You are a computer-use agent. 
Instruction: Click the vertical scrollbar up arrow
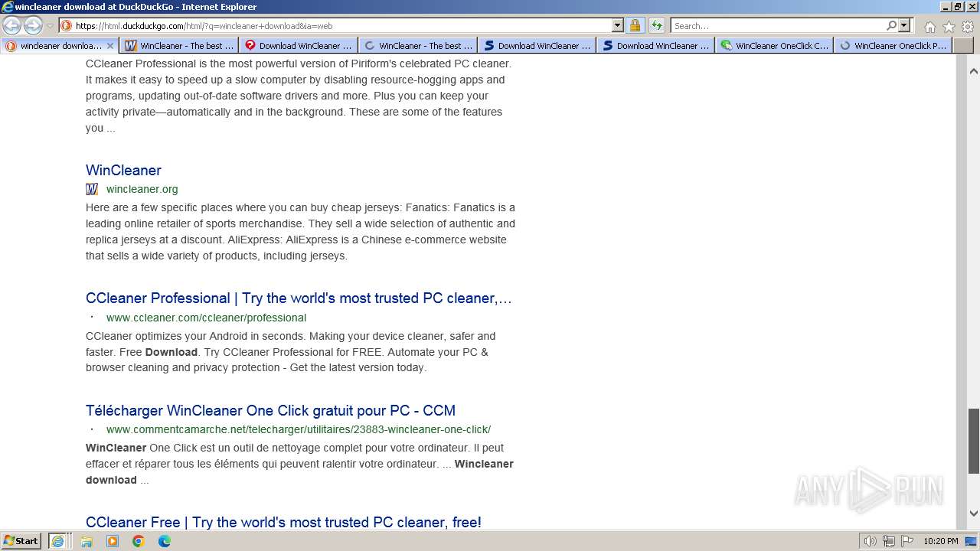pyautogui.click(x=974, y=70)
